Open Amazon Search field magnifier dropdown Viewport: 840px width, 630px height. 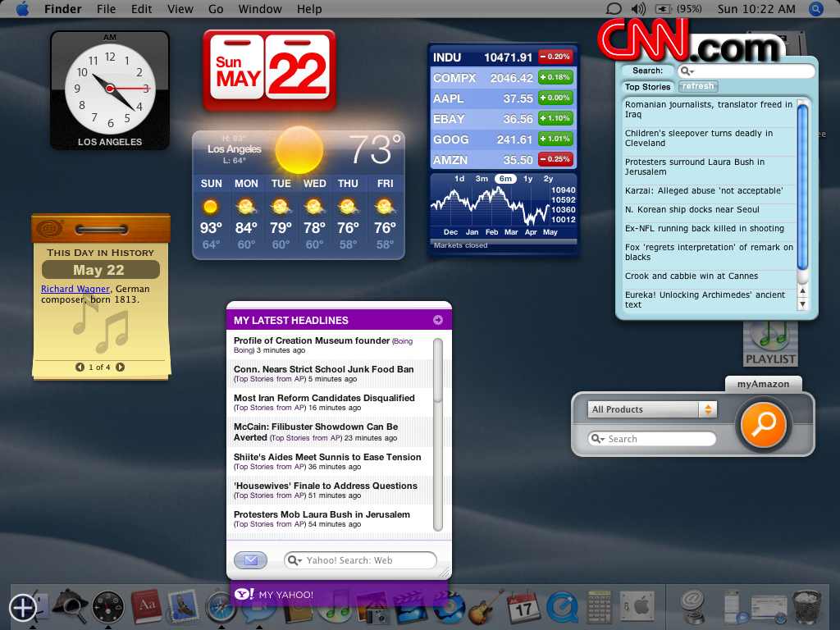point(597,439)
